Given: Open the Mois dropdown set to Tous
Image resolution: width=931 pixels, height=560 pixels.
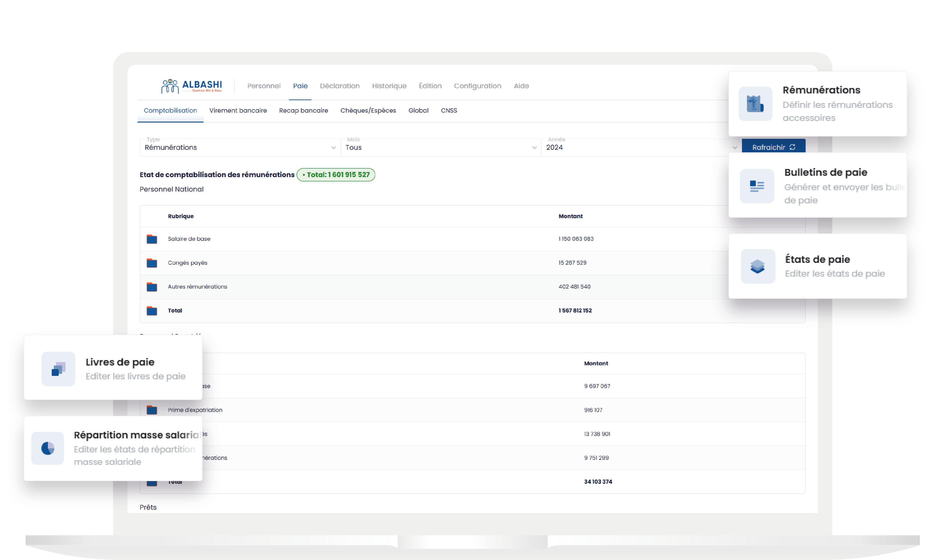Looking at the screenshot, I should (x=440, y=148).
